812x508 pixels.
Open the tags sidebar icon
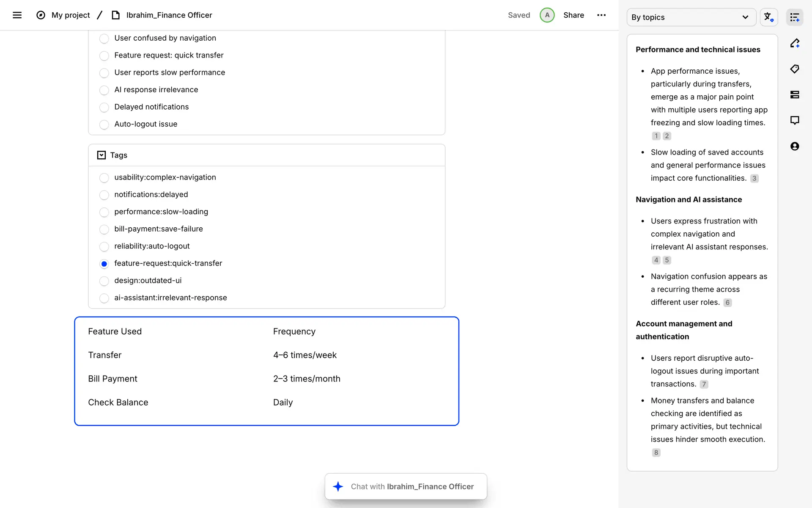(795, 69)
